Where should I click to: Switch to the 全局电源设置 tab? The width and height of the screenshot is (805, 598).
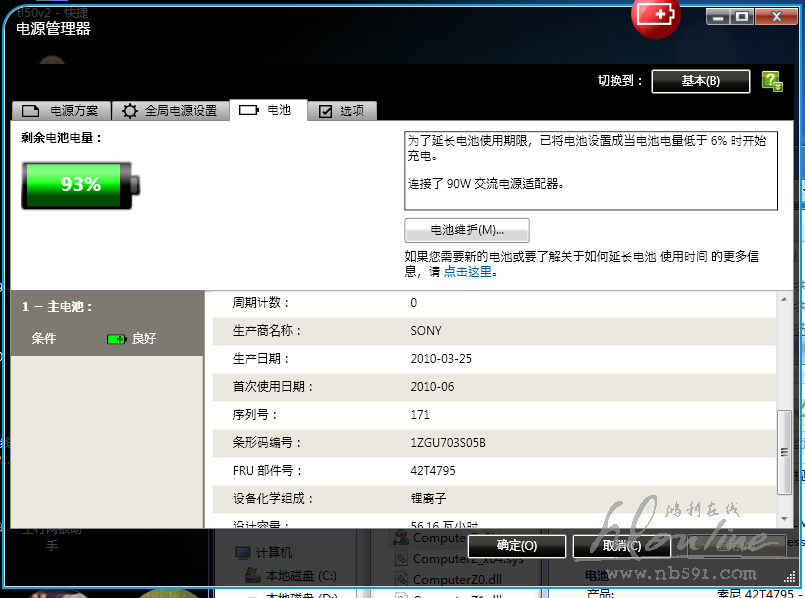pos(170,110)
